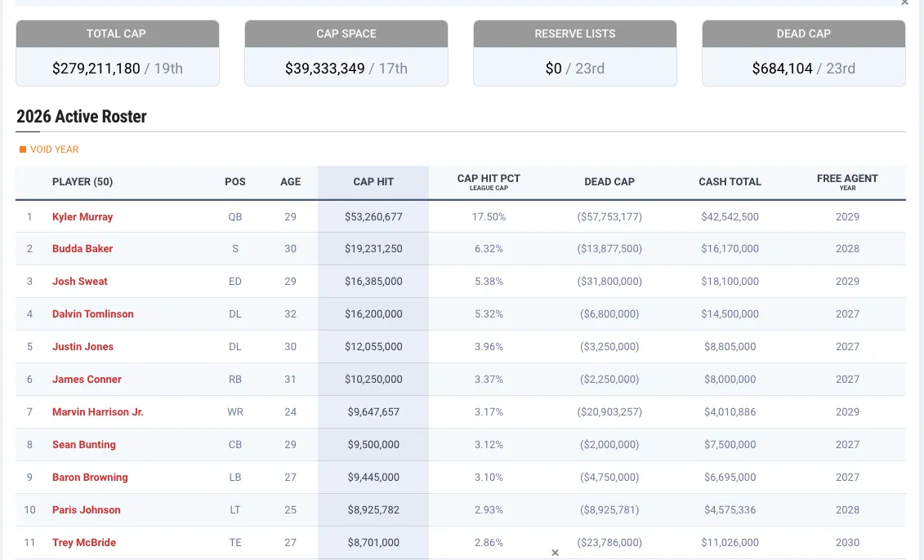Go to Trey McBride's player page
This screenshot has height=560, width=924.
pos(84,543)
